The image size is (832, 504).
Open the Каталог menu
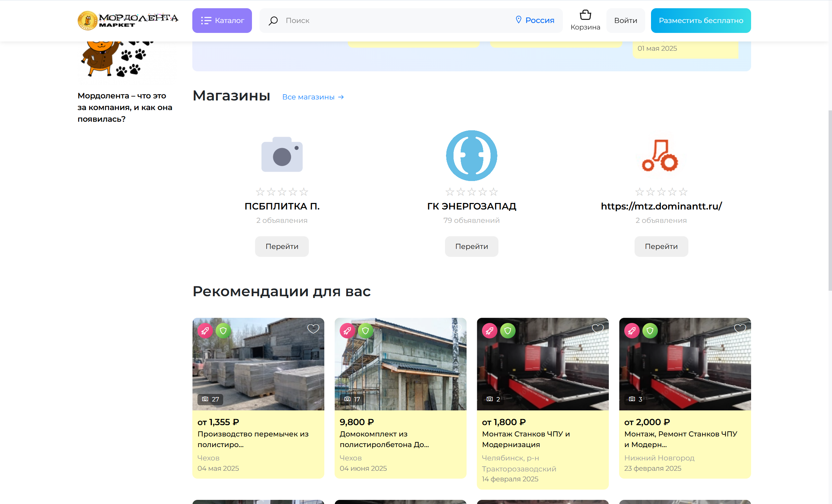coord(222,21)
